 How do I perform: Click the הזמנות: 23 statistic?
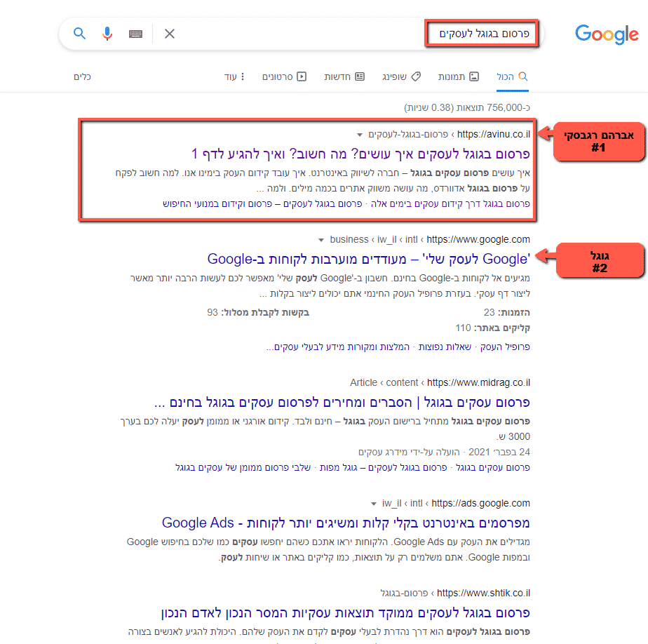click(x=506, y=312)
